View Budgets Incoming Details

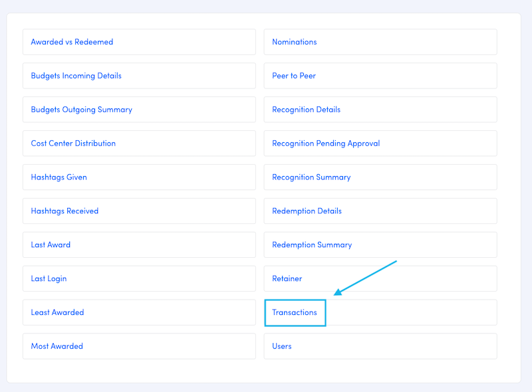point(75,76)
